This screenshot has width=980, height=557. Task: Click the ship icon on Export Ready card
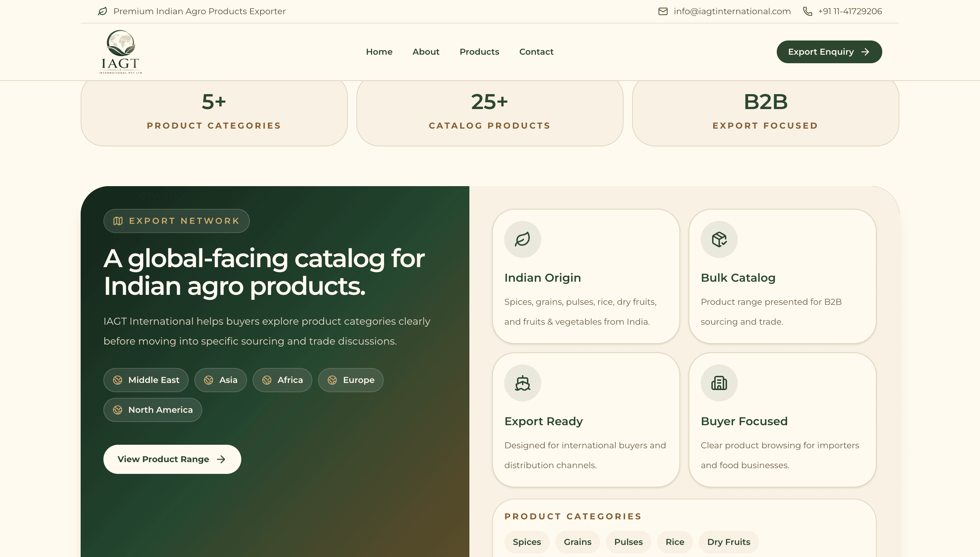[522, 383]
